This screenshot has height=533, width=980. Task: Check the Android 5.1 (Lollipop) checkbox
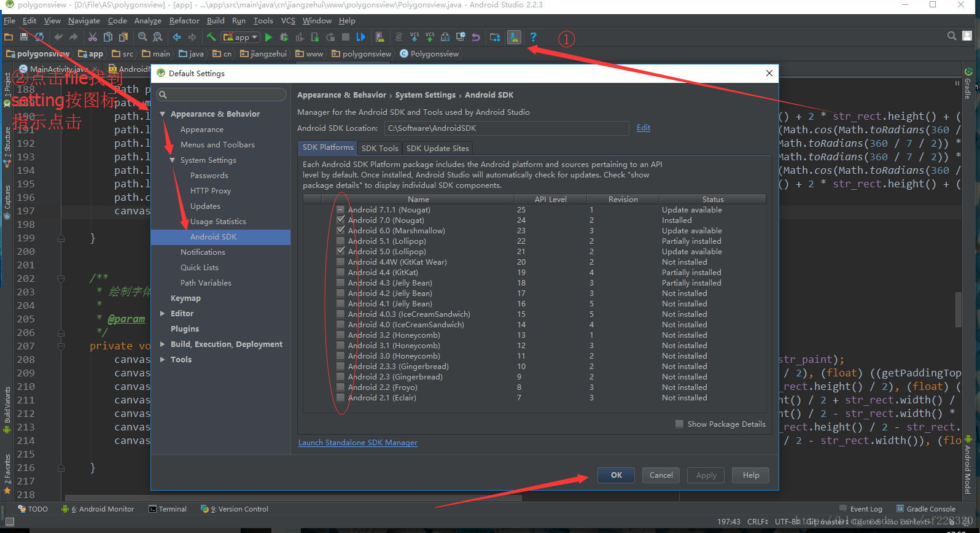[x=341, y=241]
